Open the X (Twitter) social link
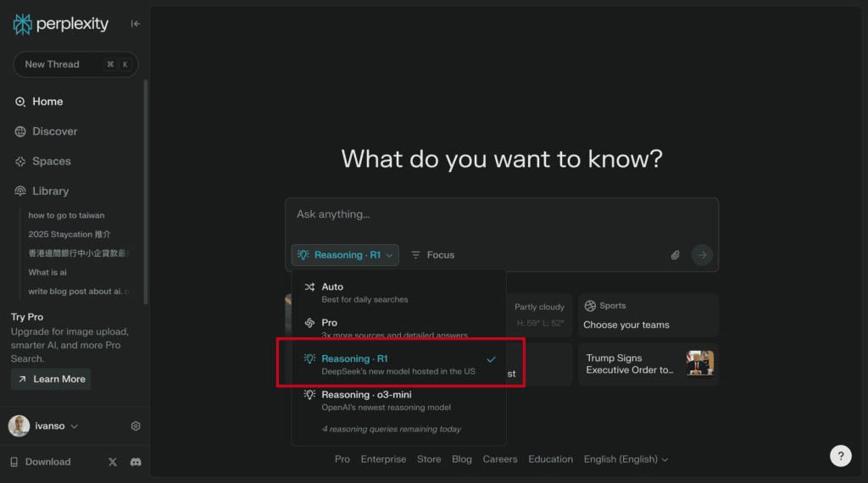Viewport: 868px width, 483px height. pyautogui.click(x=113, y=462)
